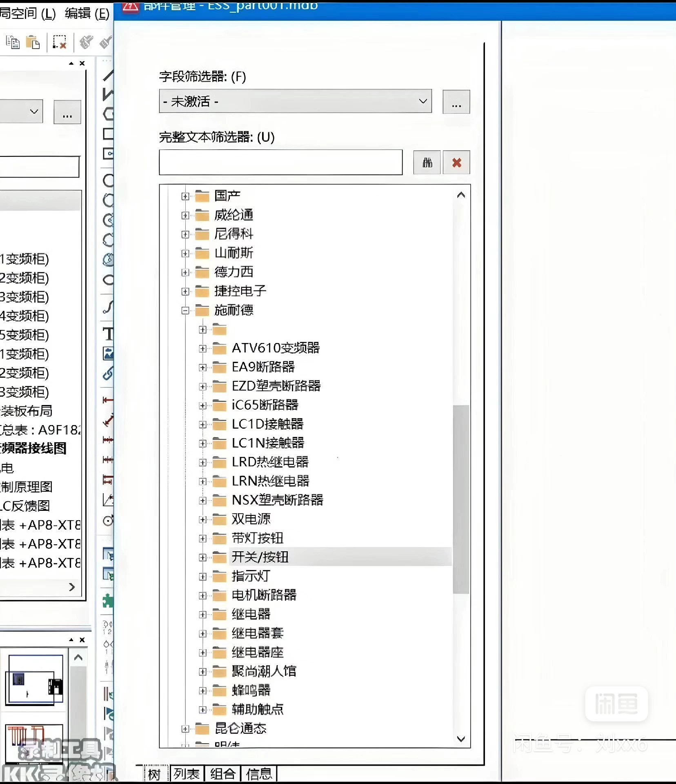Switch to the 树 tab
This screenshot has height=784, width=676.
(155, 774)
